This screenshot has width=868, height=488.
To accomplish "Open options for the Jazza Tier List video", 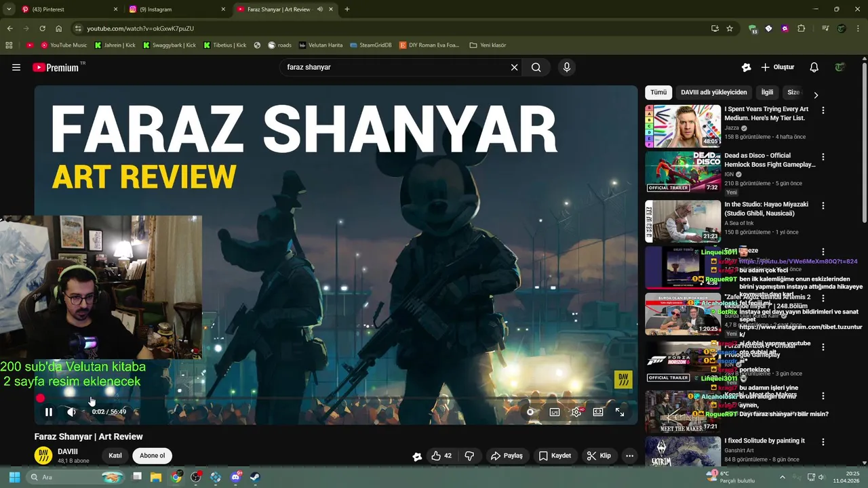I will [x=823, y=110].
